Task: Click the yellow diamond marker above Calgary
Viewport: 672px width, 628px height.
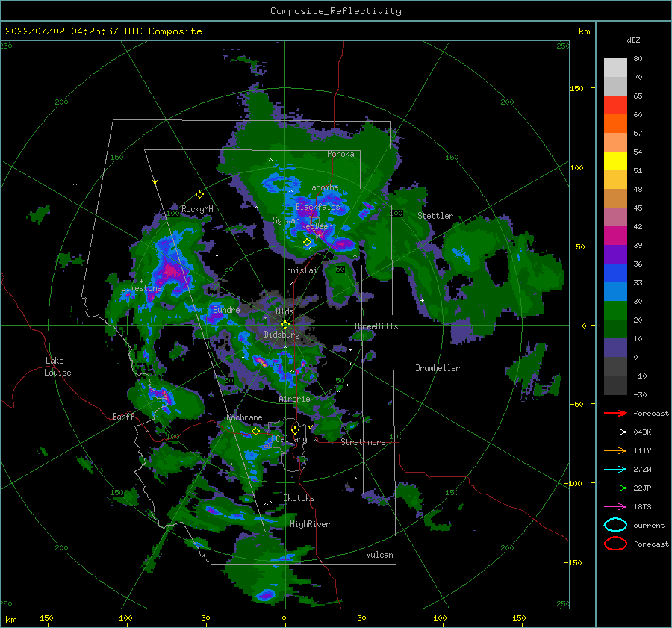Action: pos(295,430)
